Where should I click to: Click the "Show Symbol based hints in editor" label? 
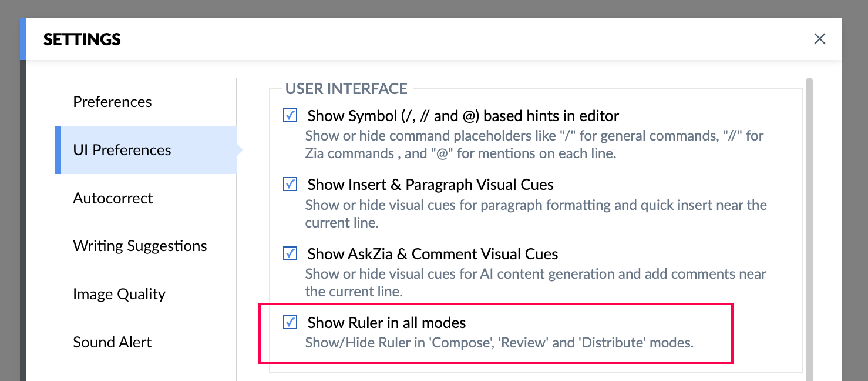coord(463,115)
